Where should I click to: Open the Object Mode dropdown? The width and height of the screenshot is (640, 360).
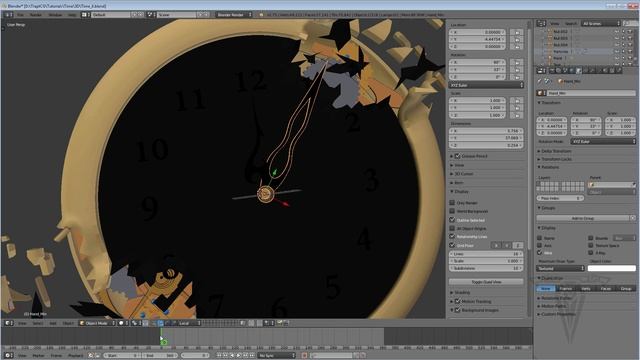[97, 323]
